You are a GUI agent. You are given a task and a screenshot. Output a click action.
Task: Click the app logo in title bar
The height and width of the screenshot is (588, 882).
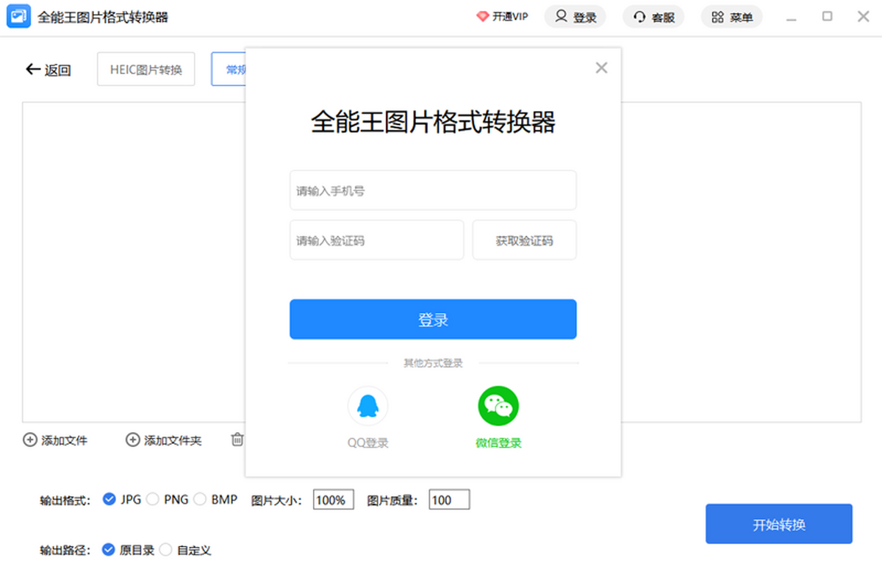click(18, 16)
